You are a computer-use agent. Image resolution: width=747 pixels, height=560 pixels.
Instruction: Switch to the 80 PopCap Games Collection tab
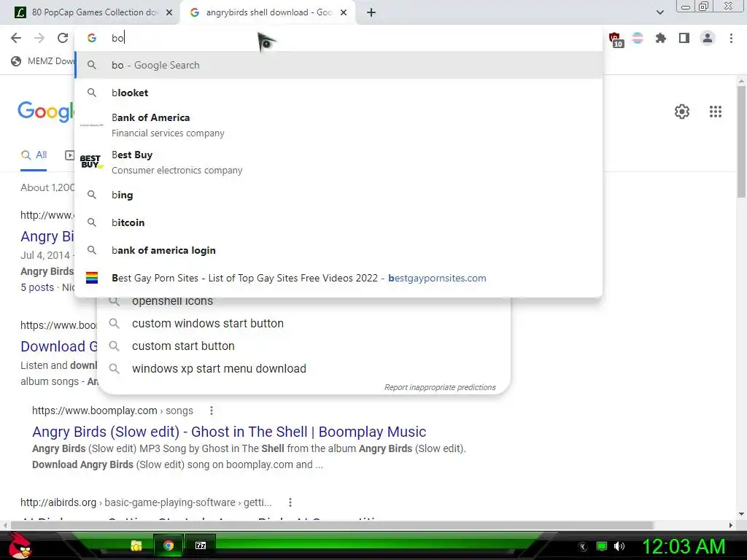click(x=94, y=12)
